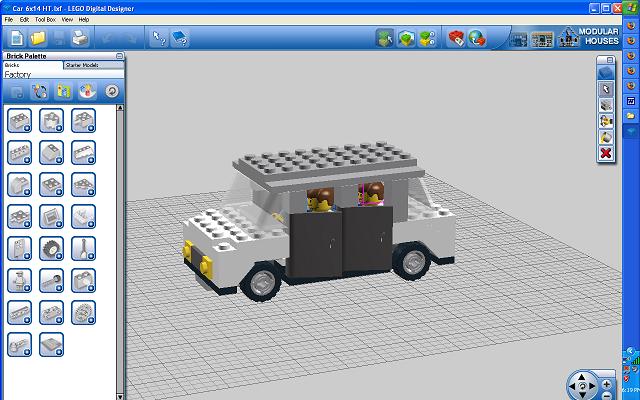640x400 pixels.
Task: Choose the Paint bucket tool
Action: pos(606,138)
